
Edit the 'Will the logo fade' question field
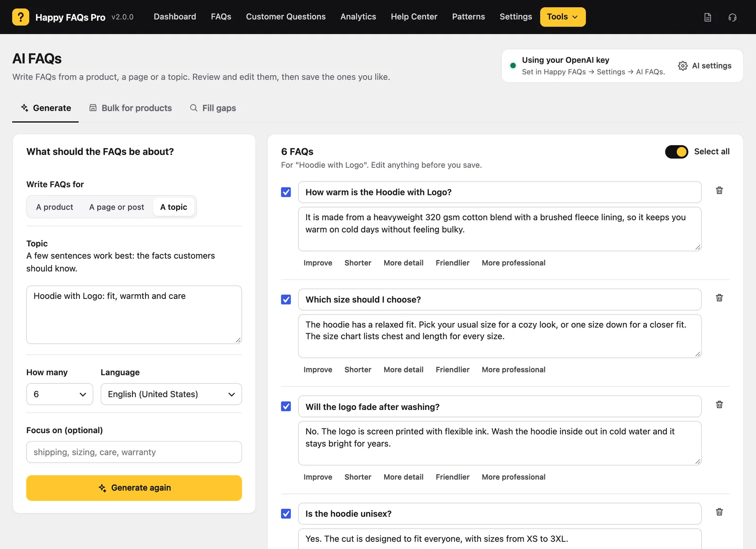tap(500, 407)
